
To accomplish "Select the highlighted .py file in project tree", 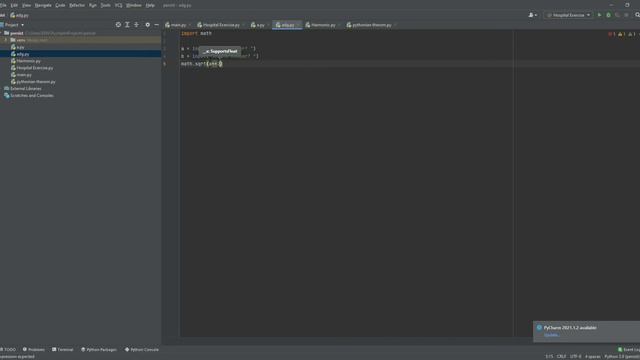I will pyautogui.click(x=80, y=54).
